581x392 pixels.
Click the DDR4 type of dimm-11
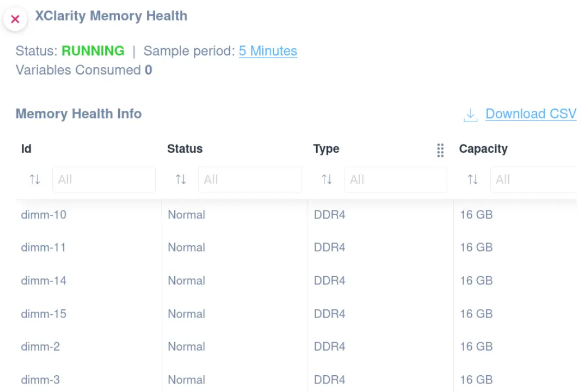click(329, 247)
